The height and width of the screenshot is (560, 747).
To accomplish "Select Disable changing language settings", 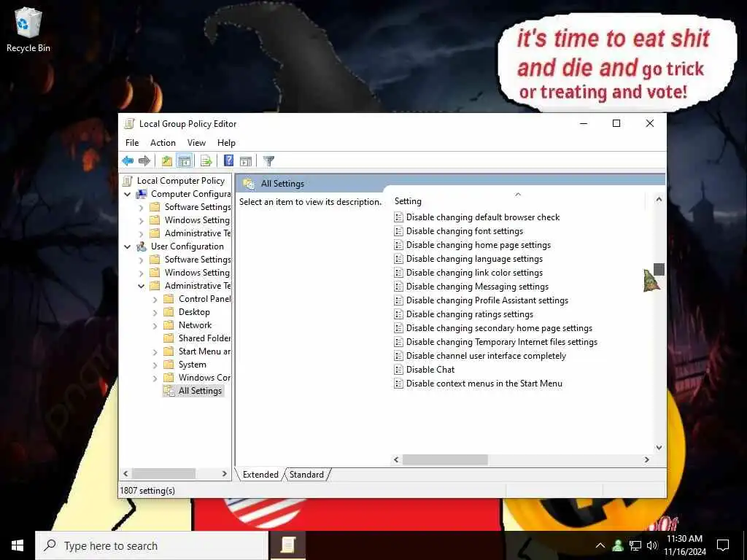I will point(474,259).
